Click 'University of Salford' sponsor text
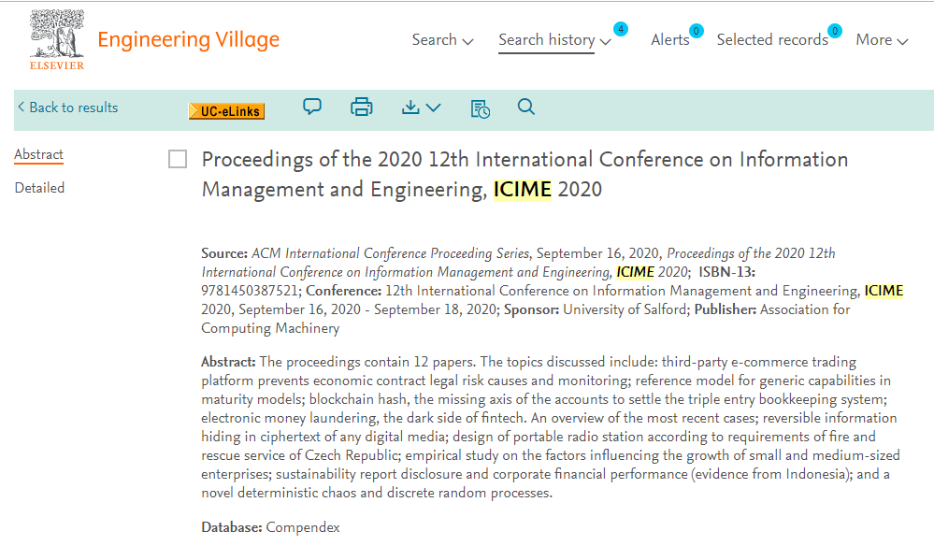The width and height of the screenshot is (934, 560). (625, 309)
